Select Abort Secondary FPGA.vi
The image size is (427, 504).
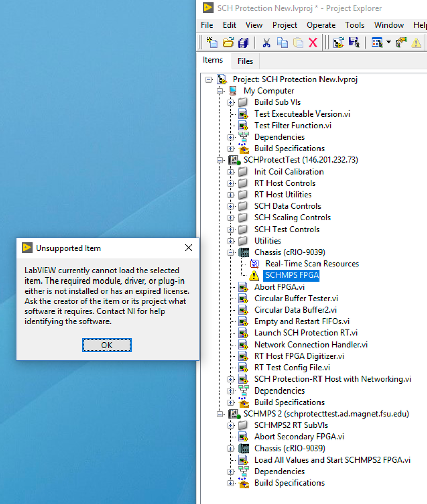coord(299,437)
